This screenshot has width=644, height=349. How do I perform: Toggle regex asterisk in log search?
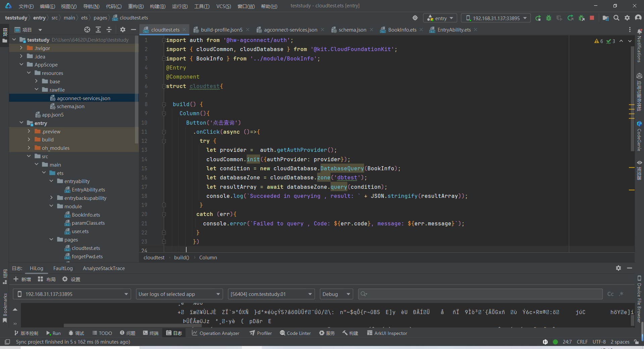coord(621,294)
